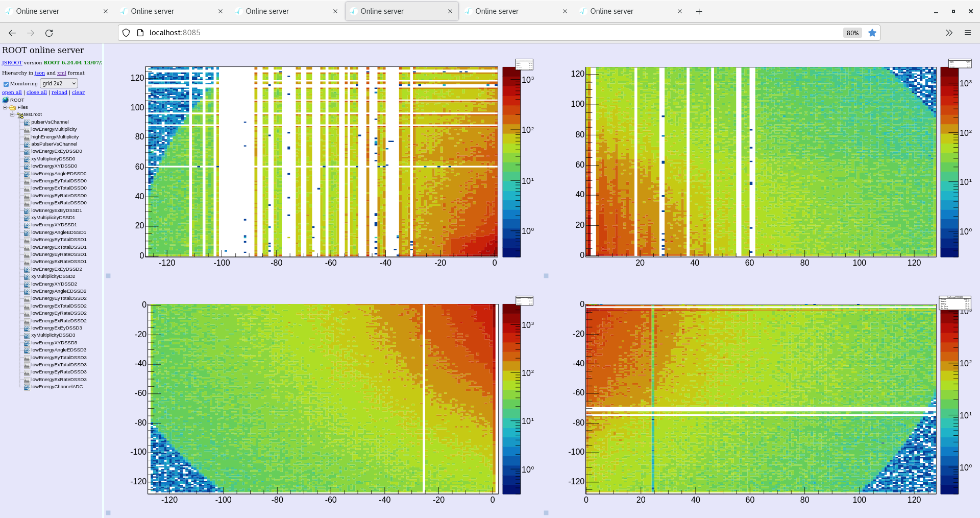
Task: Click the Firefox bookmark star icon
Action: click(872, 33)
